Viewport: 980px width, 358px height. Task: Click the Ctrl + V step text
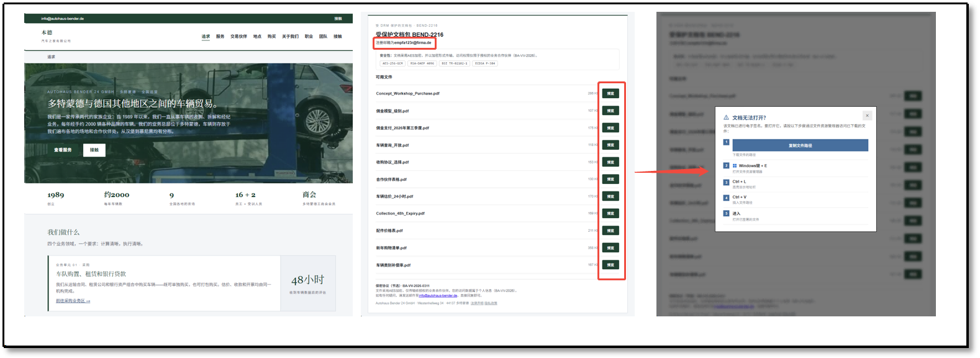tap(740, 197)
